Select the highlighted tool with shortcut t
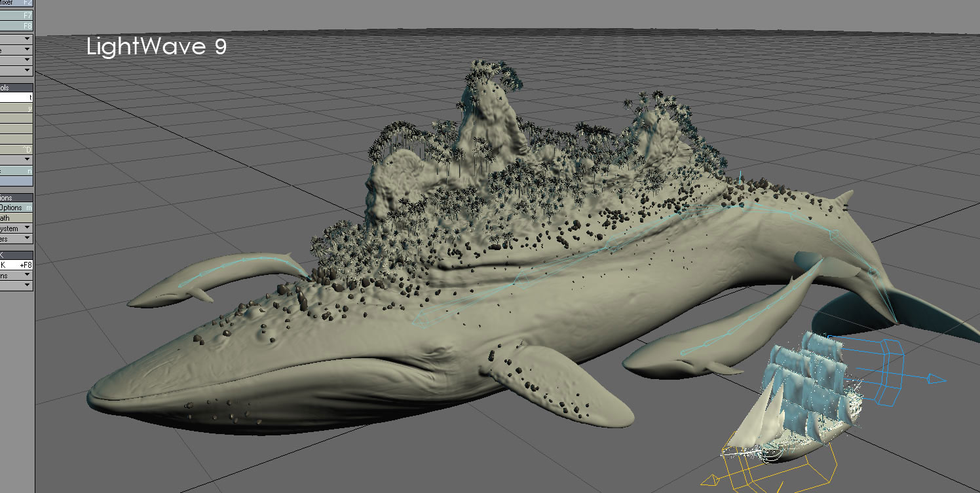Viewport: 980px width, 493px height. pyautogui.click(x=16, y=97)
